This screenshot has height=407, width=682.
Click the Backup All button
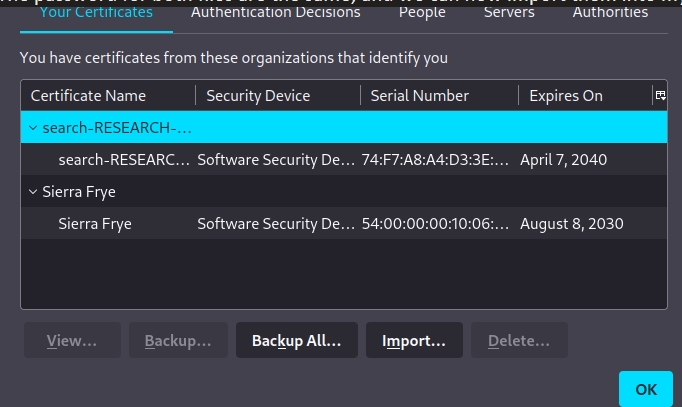click(296, 341)
